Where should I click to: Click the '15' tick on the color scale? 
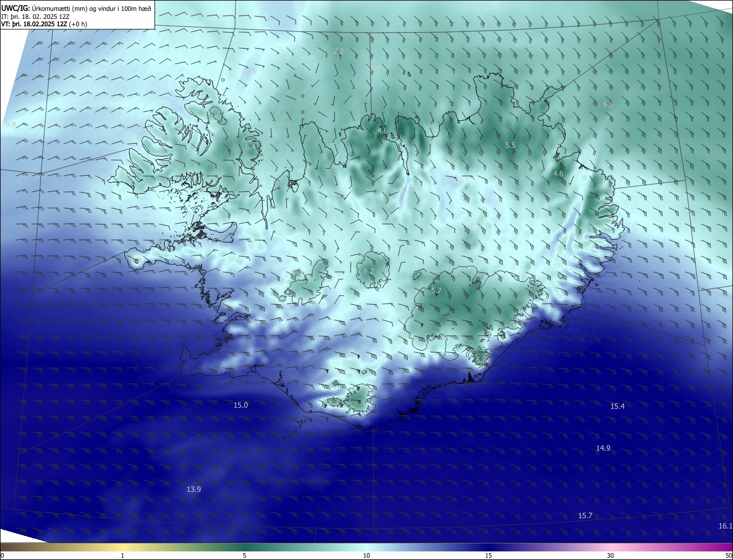488,555
